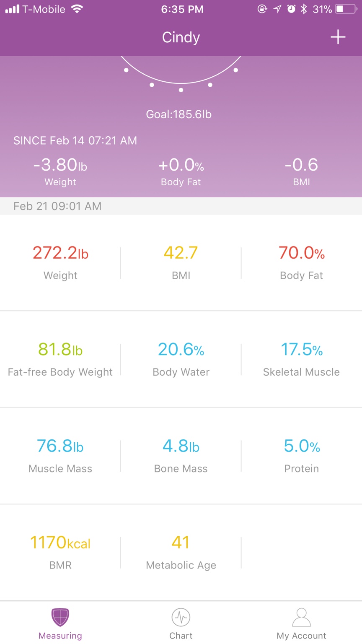Tap the alarm clock status icon
The height and width of the screenshot is (644, 362).
tap(291, 9)
